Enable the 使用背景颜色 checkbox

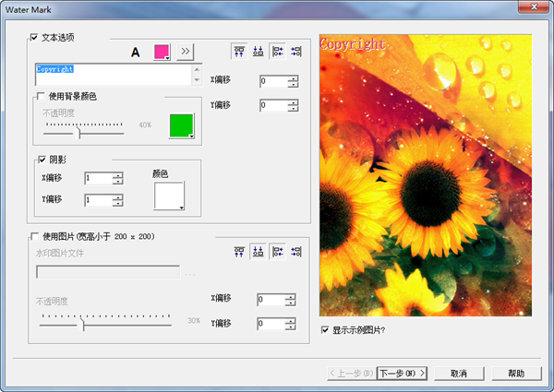point(41,96)
